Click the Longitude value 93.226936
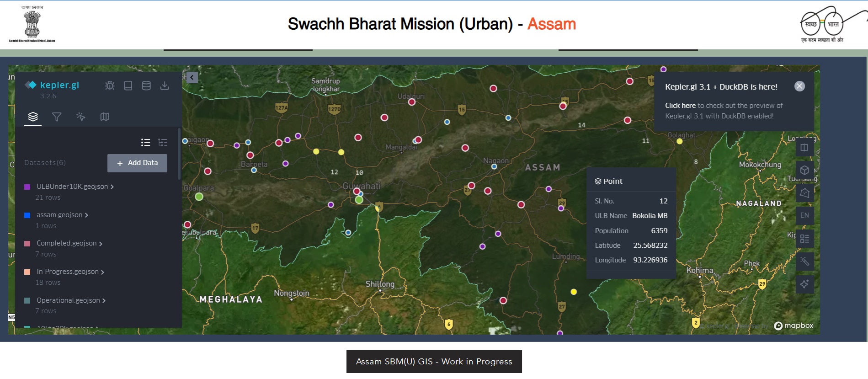The height and width of the screenshot is (379, 868). (650, 260)
